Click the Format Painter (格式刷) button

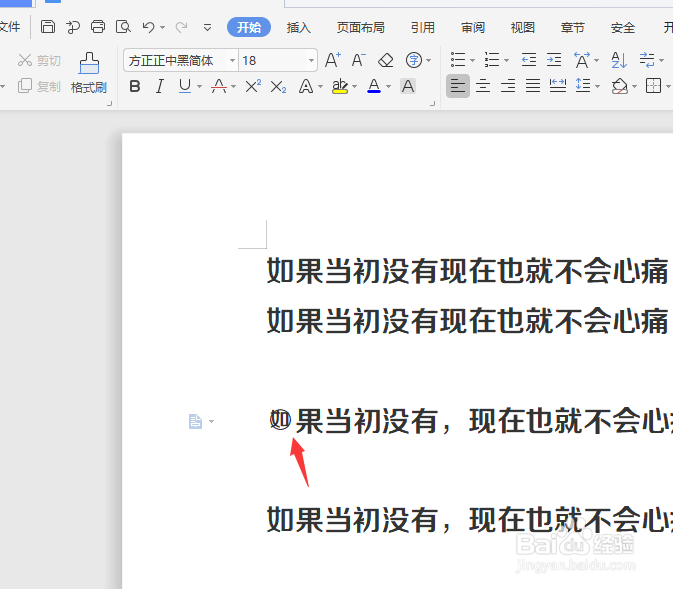89,73
